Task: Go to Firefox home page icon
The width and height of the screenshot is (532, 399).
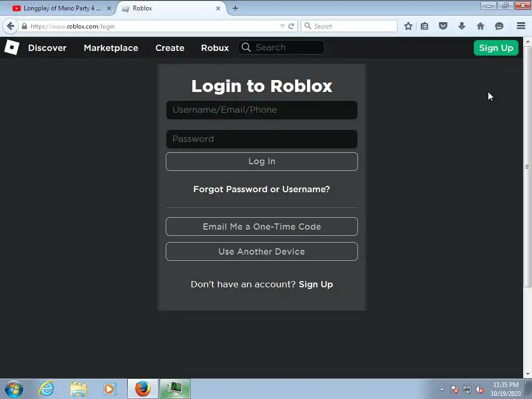Action: point(481,26)
